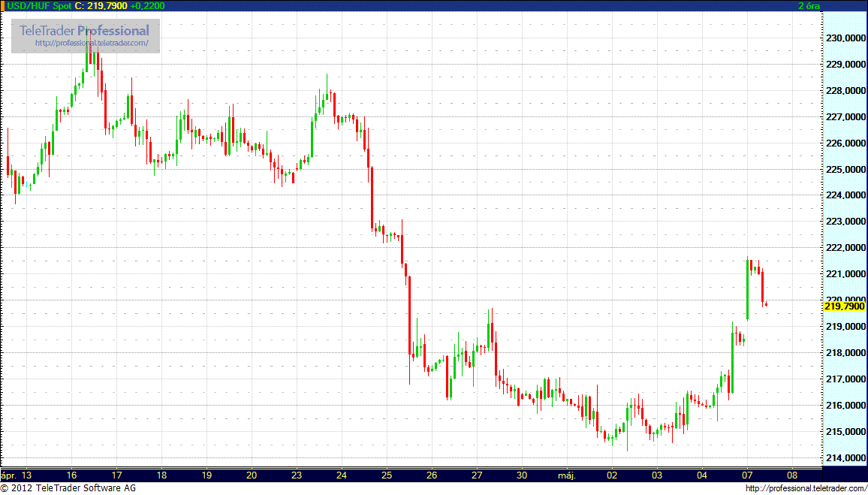Click the 223,0000 price axis label

coord(845,222)
